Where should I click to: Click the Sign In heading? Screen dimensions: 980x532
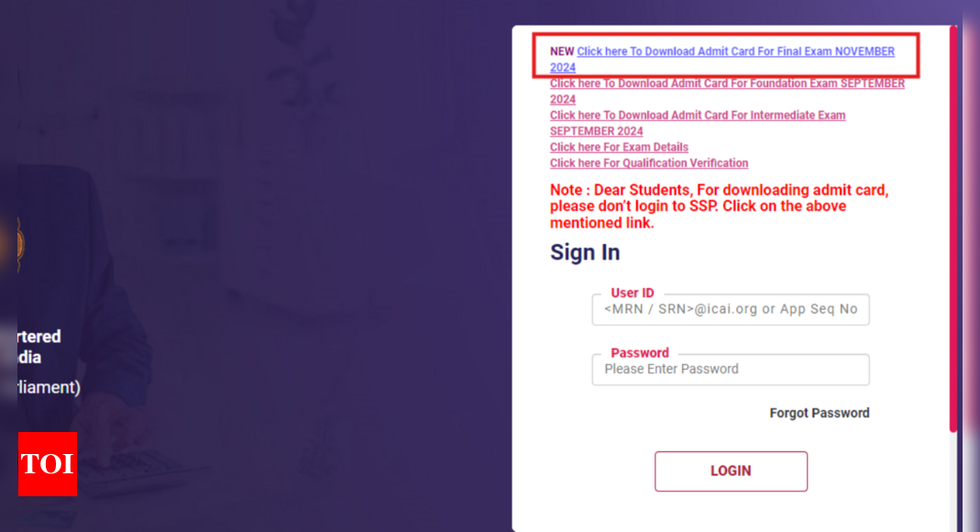click(585, 252)
